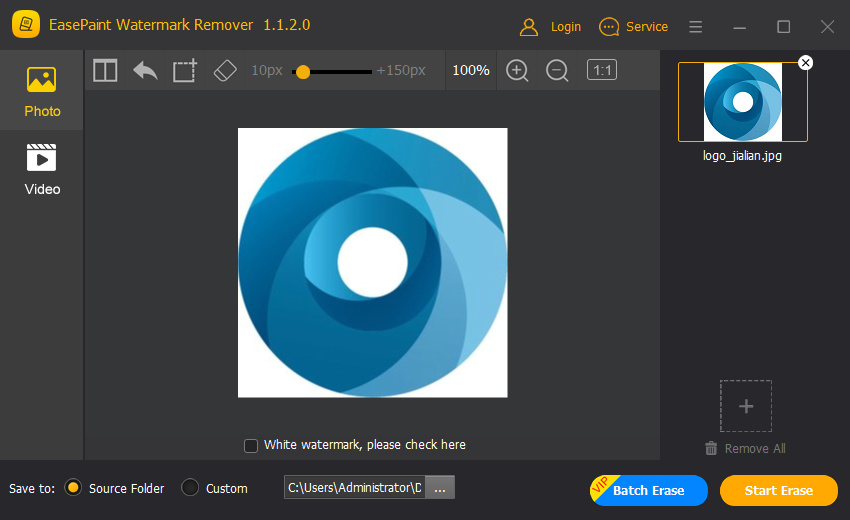
Task: Click the main logo image on the canvas
Action: [x=372, y=262]
